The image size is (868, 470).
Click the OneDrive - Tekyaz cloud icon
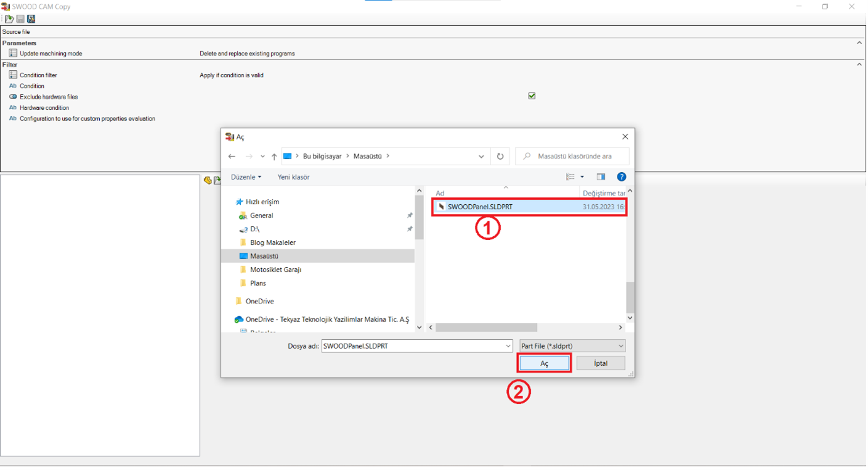239,320
